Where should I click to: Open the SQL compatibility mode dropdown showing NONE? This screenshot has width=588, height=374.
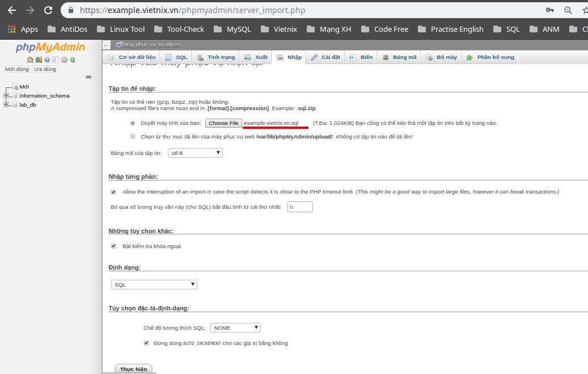[235, 327]
